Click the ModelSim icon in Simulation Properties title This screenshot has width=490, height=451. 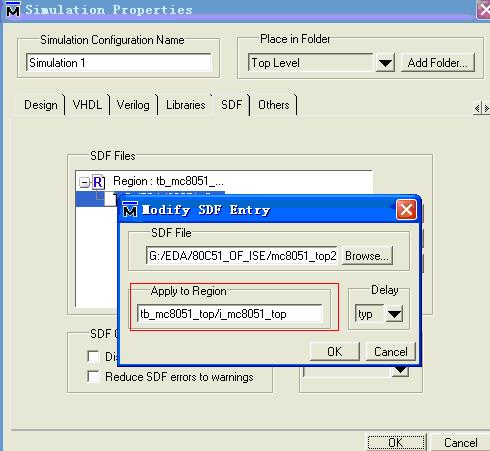pyautogui.click(x=13, y=9)
